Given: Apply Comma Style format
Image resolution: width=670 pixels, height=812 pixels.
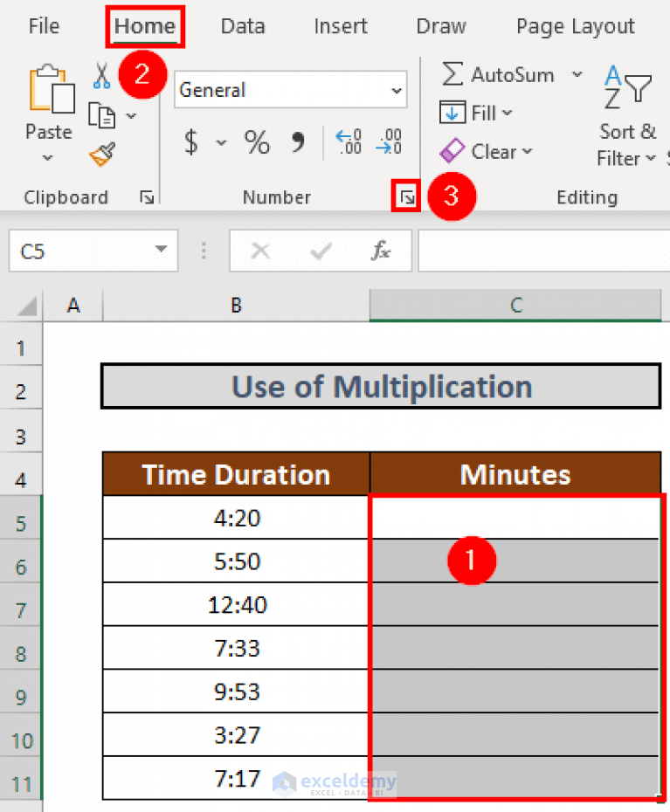Looking at the screenshot, I should (x=298, y=141).
